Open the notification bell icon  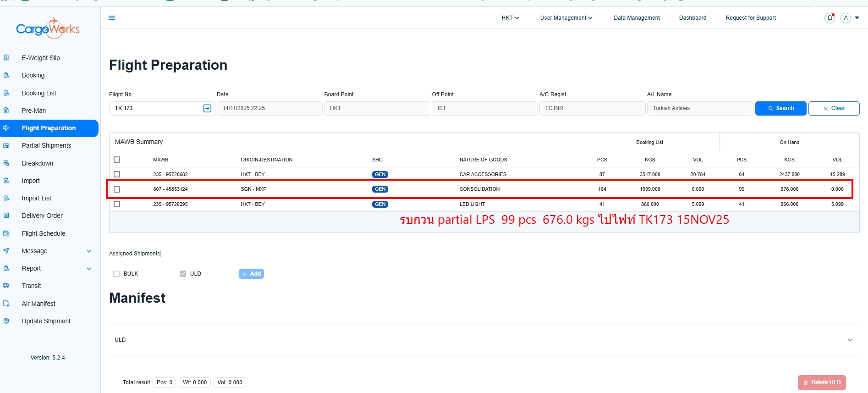830,18
